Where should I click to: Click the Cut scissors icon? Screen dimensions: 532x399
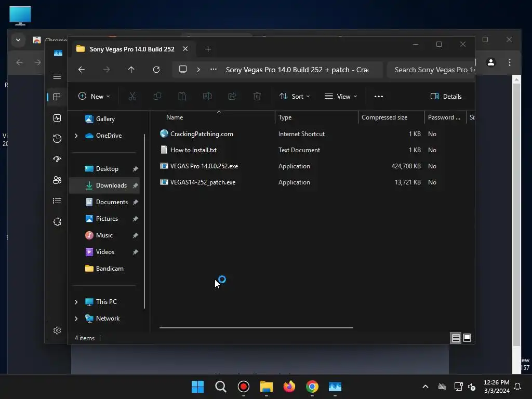click(132, 96)
